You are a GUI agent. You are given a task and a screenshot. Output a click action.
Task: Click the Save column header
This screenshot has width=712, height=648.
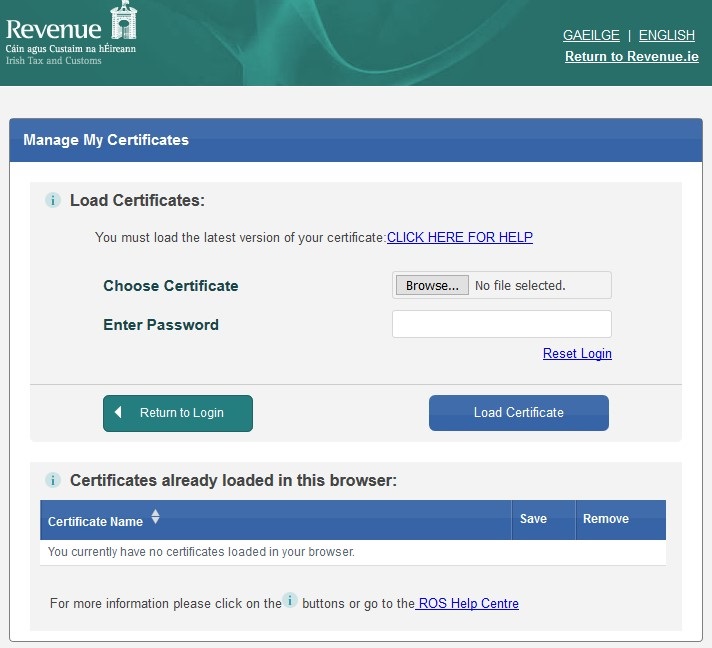click(x=543, y=520)
